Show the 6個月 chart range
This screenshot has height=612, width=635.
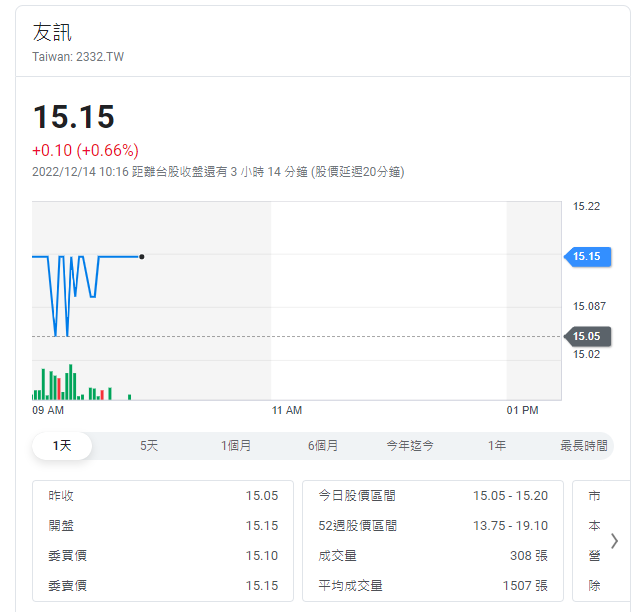coord(323,446)
